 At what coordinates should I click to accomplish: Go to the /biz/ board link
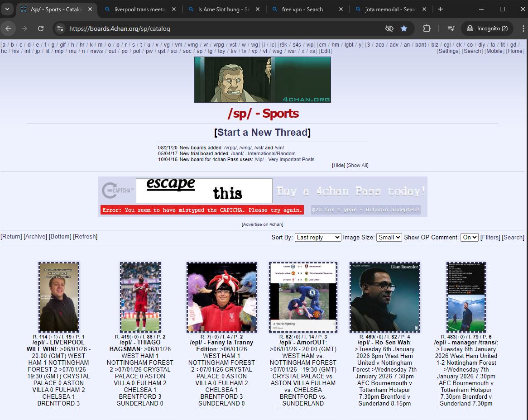click(x=435, y=45)
